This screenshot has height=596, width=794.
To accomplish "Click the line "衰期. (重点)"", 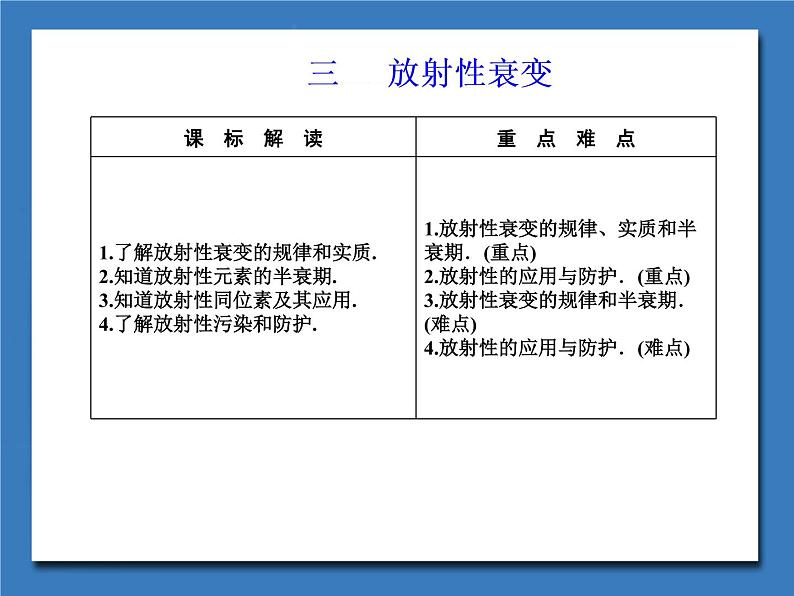I will pos(480,252).
